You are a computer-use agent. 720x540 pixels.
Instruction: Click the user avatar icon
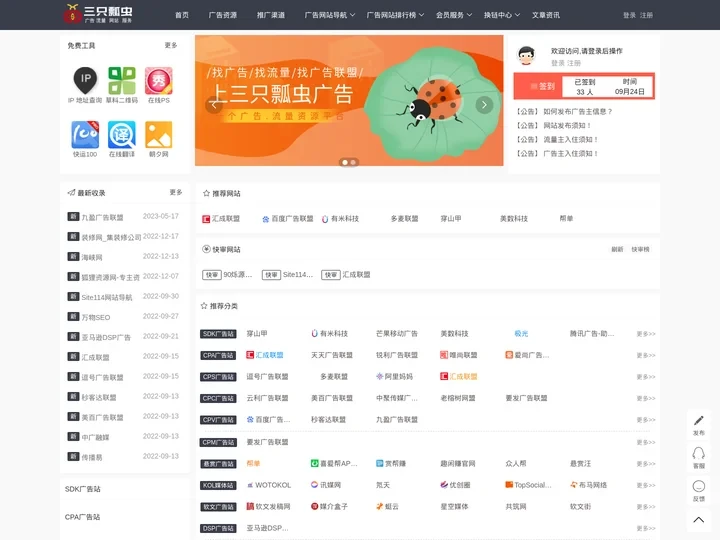526,56
